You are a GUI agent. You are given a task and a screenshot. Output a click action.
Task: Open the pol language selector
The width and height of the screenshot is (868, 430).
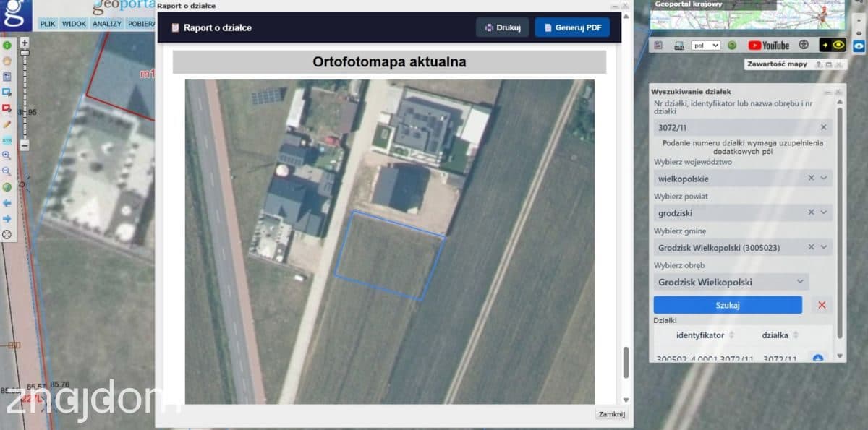[x=706, y=46]
